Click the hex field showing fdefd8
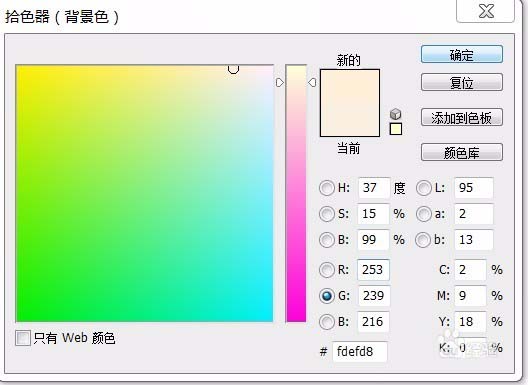 click(x=360, y=352)
